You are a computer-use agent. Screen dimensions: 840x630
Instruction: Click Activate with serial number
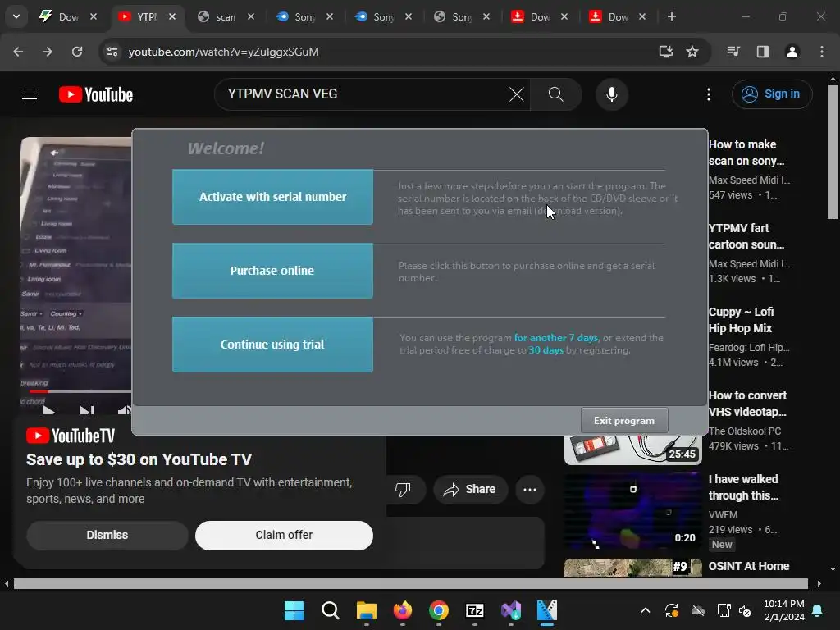(x=272, y=197)
